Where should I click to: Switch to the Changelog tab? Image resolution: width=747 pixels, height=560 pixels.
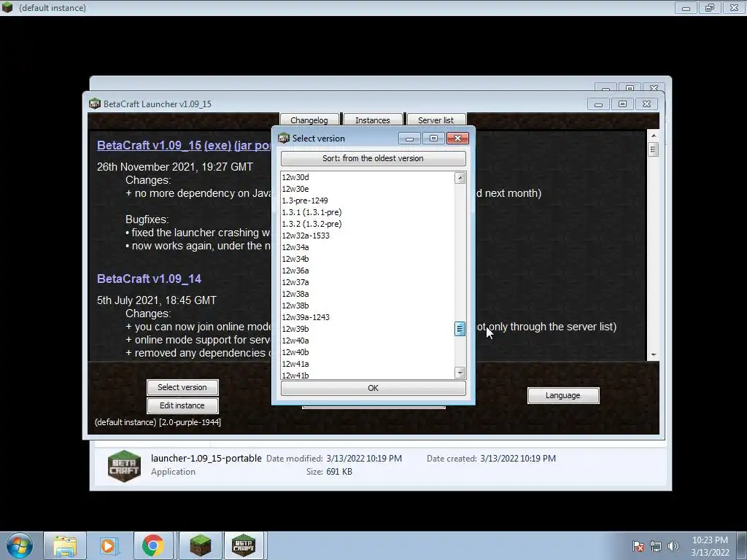tap(309, 120)
